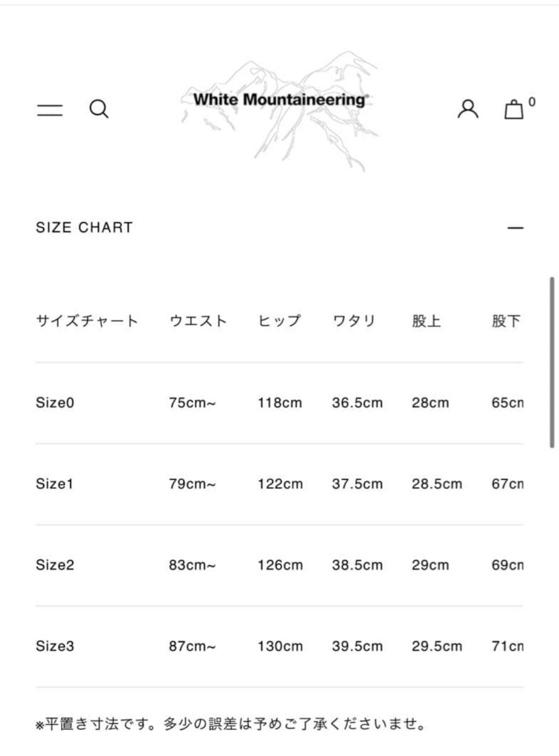Click the White Mountaineering logo
The image size is (559, 756).
coord(279,100)
